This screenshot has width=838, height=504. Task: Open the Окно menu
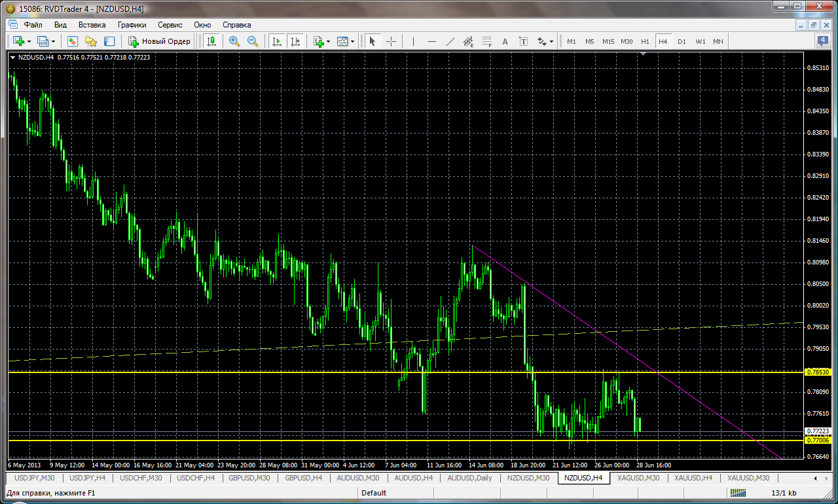click(202, 25)
